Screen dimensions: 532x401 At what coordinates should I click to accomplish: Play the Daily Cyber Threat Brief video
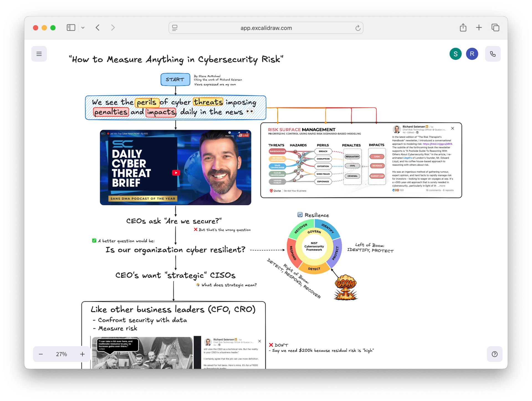tap(176, 173)
